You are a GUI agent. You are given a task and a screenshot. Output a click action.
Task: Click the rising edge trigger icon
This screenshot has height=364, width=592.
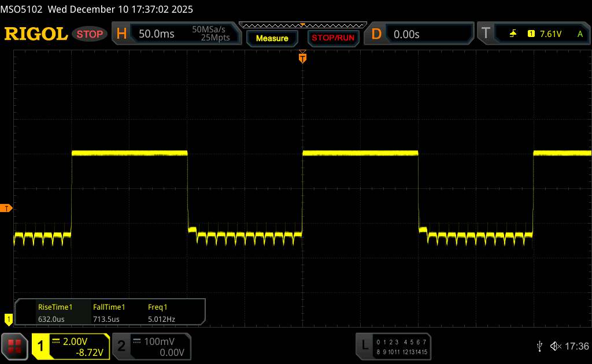tap(513, 34)
